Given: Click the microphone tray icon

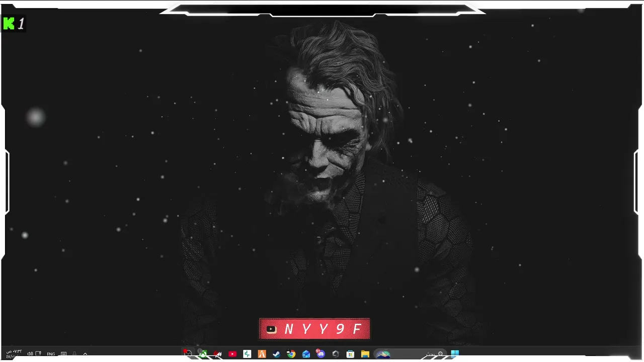Looking at the screenshot, I should [74, 354].
